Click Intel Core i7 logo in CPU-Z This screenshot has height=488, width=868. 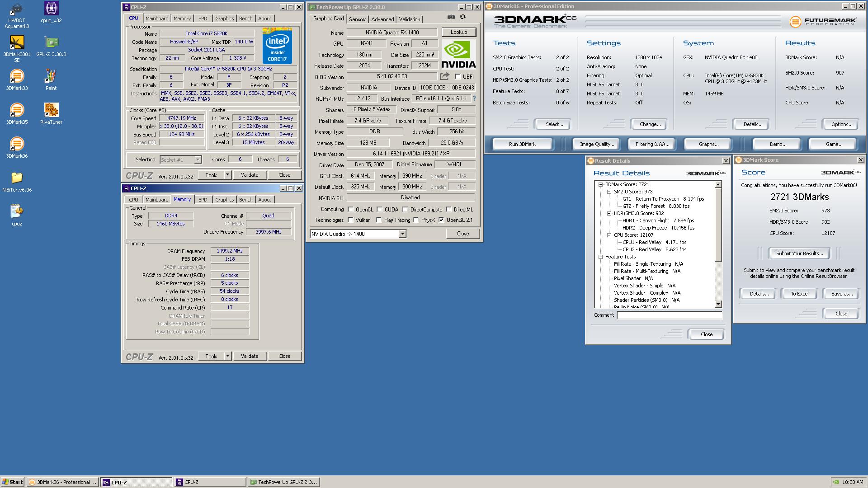click(x=277, y=46)
